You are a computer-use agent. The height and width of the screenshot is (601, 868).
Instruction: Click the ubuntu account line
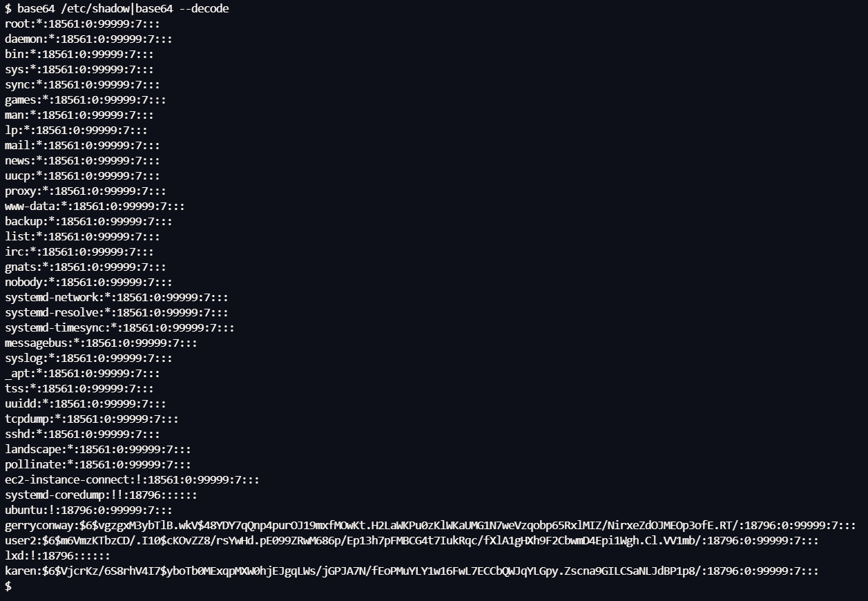[x=88, y=510]
